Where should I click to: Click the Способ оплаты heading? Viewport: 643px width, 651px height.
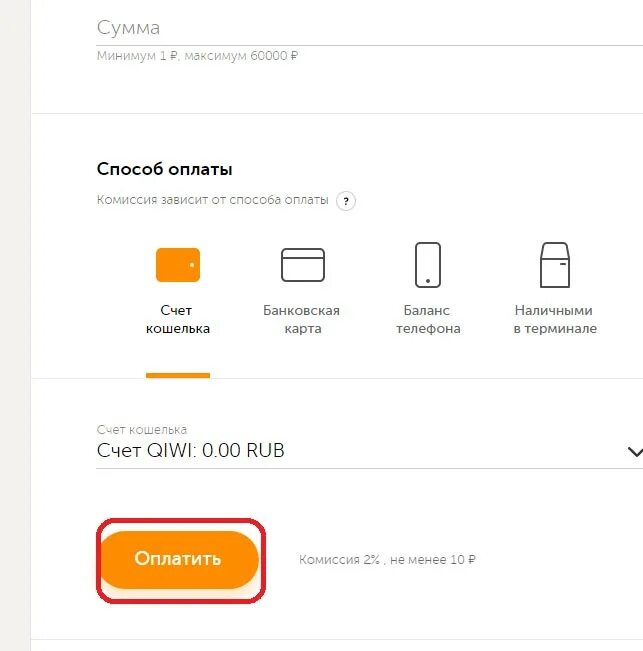point(165,170)
